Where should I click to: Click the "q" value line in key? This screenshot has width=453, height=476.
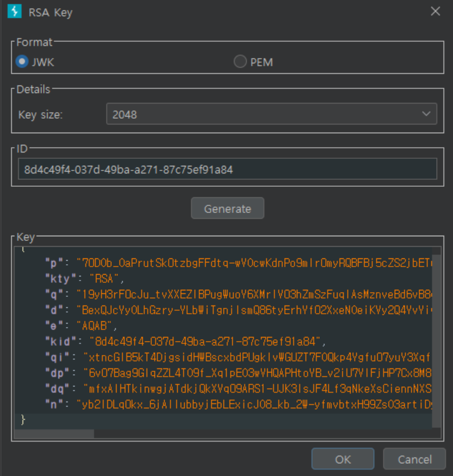tap(239, 294)
